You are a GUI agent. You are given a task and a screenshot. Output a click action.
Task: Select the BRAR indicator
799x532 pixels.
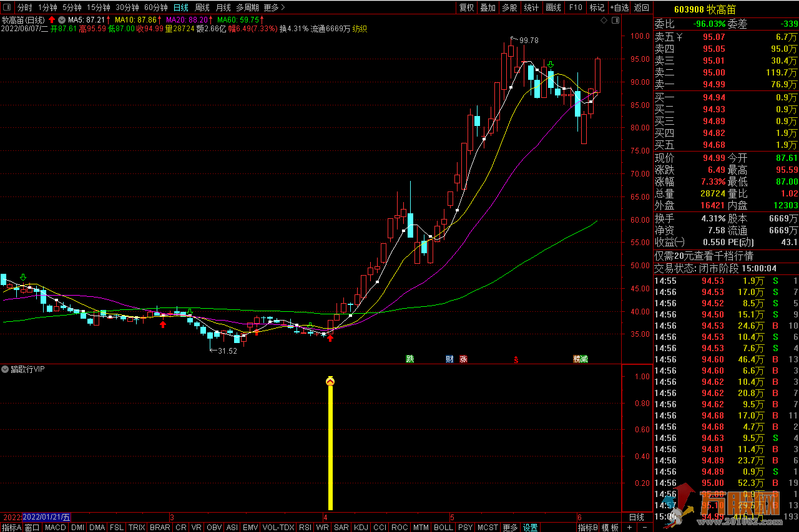[x=160, y=527]
